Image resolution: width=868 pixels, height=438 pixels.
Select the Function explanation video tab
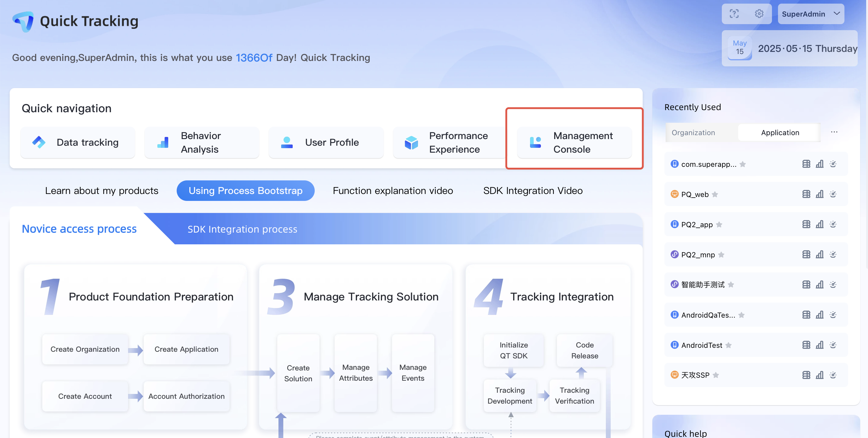click(x=393, y=191)
